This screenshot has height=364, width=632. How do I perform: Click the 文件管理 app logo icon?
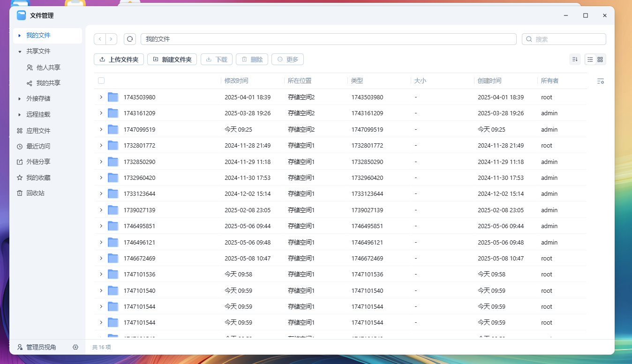[21, 15]
